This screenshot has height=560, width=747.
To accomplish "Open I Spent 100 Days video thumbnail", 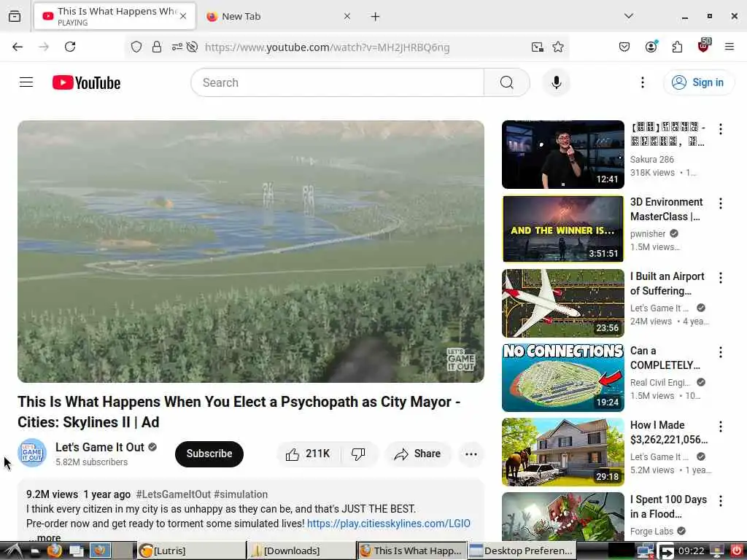I will (562, 516).
